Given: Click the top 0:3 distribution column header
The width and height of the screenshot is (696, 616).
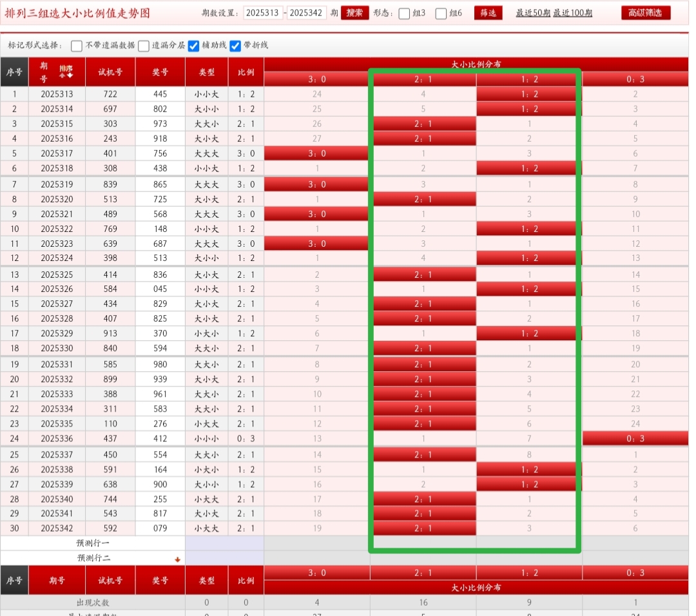Looking at the screenshot, I should (635, 79).
